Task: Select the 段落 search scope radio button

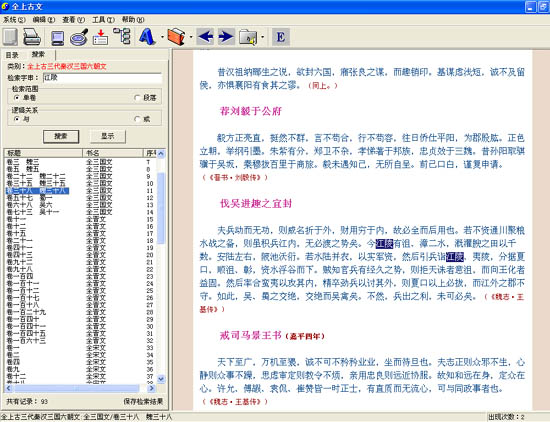Action: tap(138, 98)
